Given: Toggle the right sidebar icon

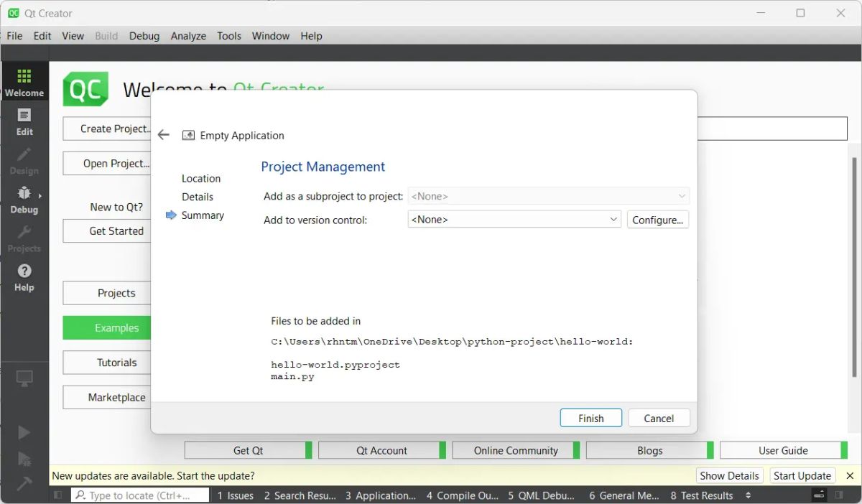Looking at the screenshot, I should (839, 495).
